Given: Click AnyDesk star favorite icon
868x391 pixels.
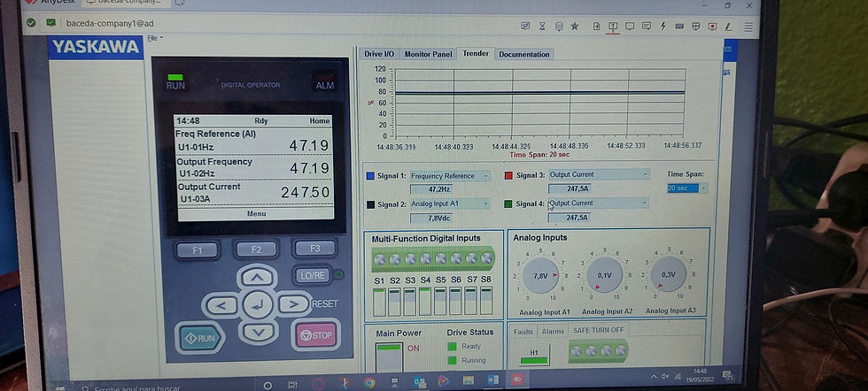Looking at the screenshot, I should tap(575, 26).
